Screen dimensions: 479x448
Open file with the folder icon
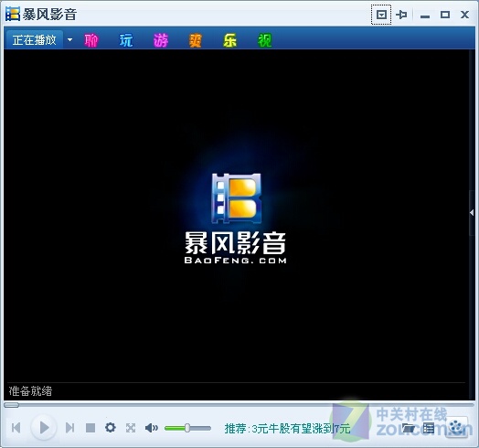408,428
